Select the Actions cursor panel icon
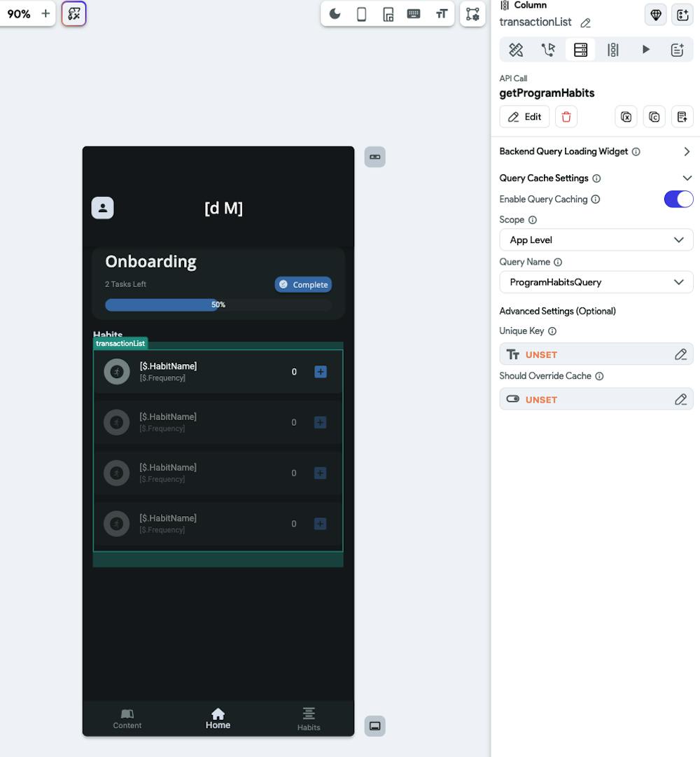Viewport: 700px width, 757px height. tap(549, 49)
